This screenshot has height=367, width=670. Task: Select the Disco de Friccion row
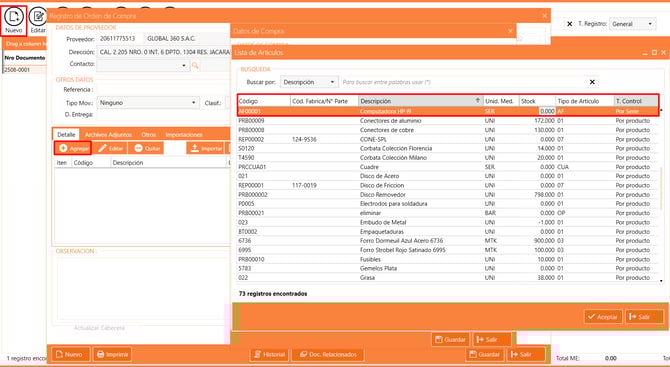[x=447, y=185]
